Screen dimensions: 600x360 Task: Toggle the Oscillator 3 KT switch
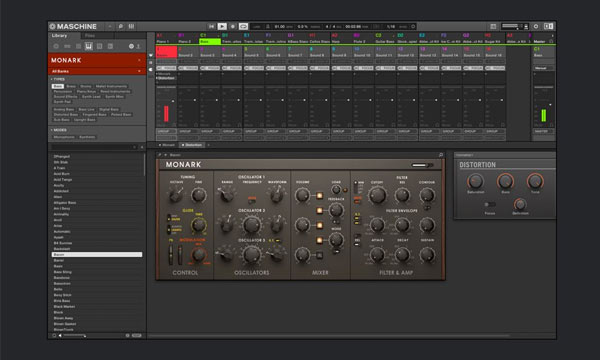click(x=278, y=240)
